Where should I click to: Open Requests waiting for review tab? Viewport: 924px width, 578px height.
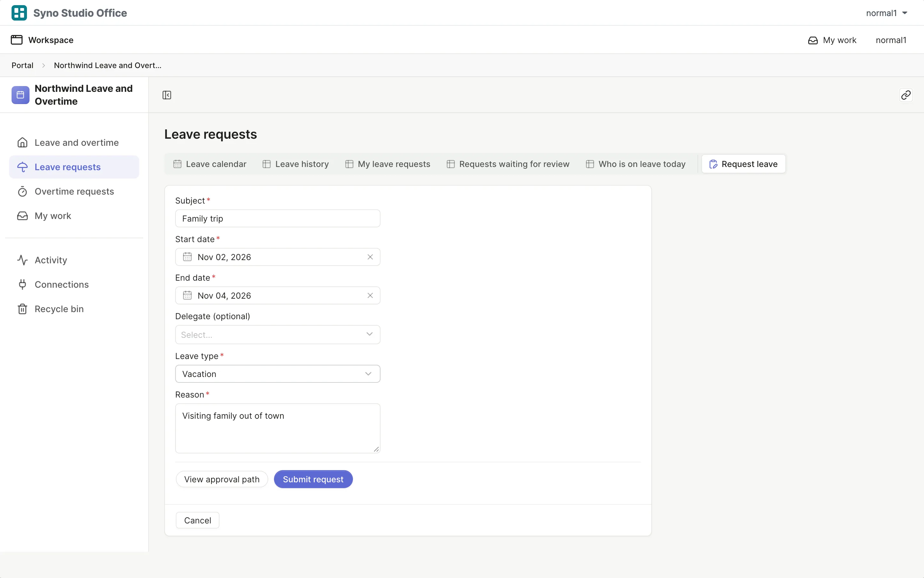[x=508, y=164]
